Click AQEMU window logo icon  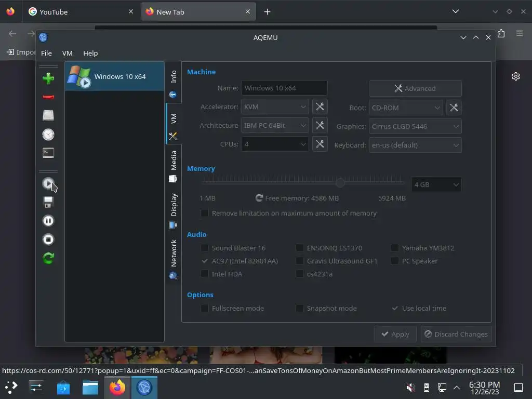click(43, 37)
